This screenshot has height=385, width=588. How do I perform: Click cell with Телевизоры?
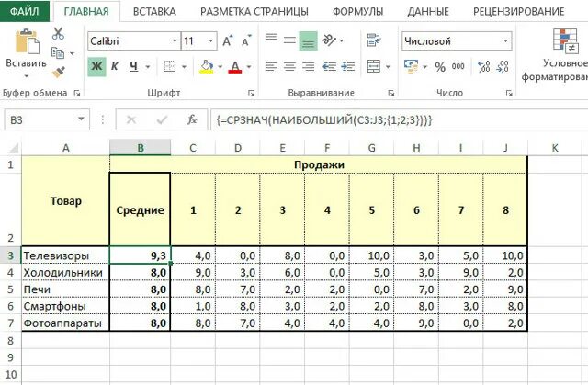pyautogui.click(x=65, y=255)
